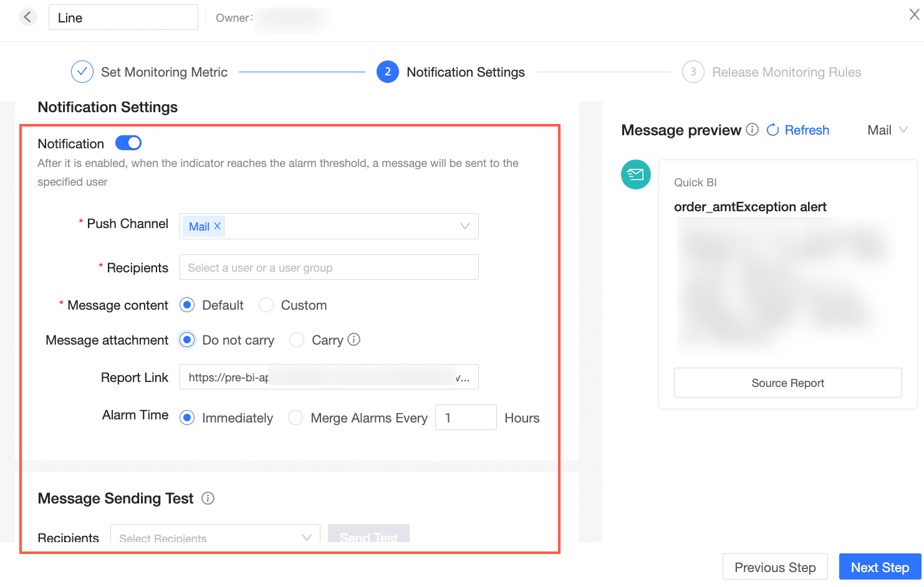Screen dimensions: 924x587
Task: Refresh the message preview
Action: click(798, 130)
